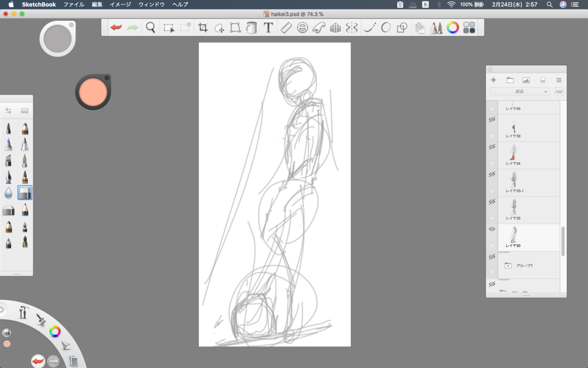This screenshot has height=368, width=588.
Task: Click the gray brush puck
Action: tap(57, 38)
